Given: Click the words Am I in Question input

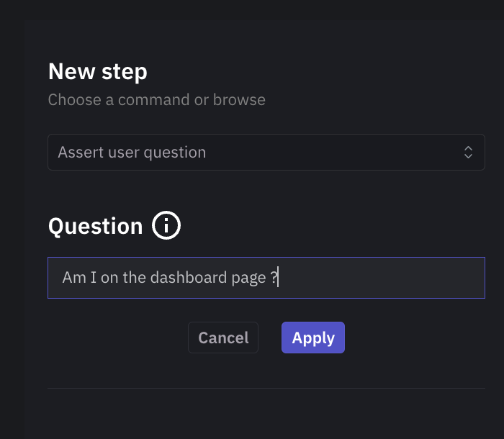Looking at the screenshot, I should click(79, 278).
